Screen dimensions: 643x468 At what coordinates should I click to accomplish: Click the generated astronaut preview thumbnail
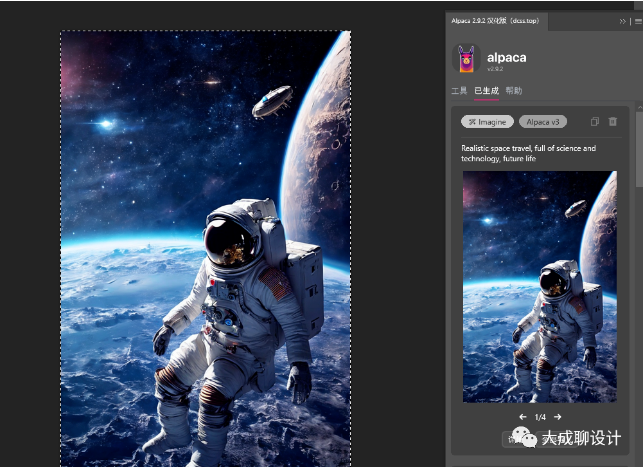539,285
